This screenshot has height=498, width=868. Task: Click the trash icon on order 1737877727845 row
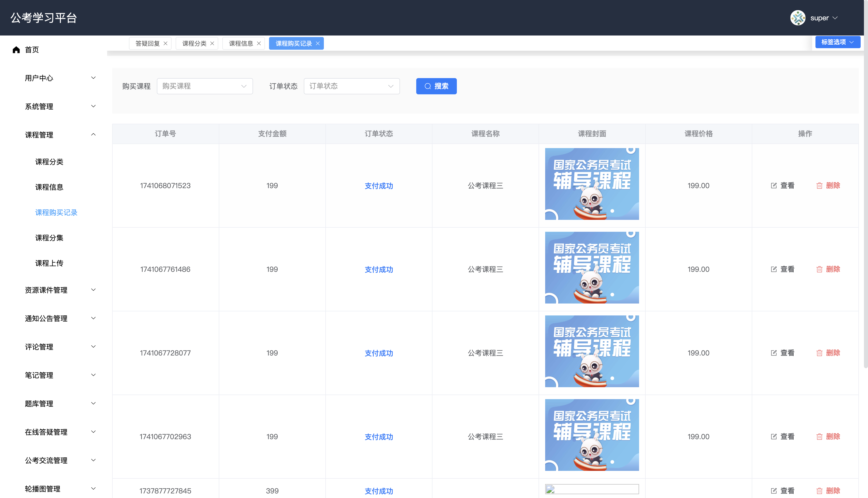click(x=820, y=490)
